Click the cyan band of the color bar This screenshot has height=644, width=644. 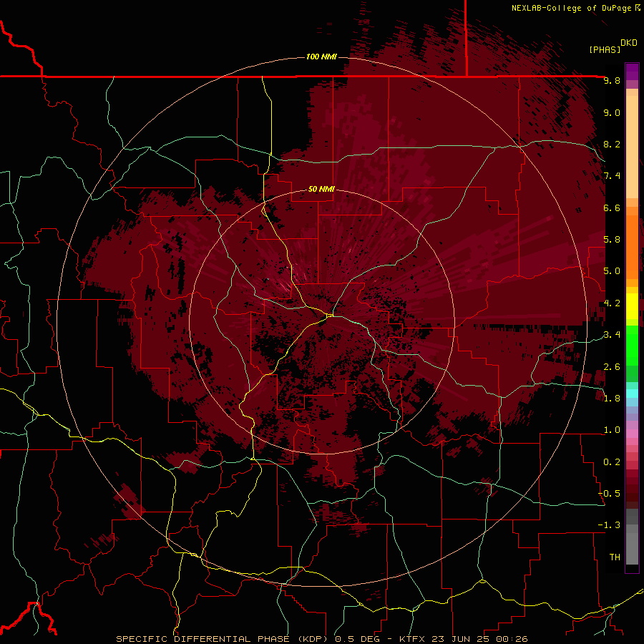click(632, 394)
